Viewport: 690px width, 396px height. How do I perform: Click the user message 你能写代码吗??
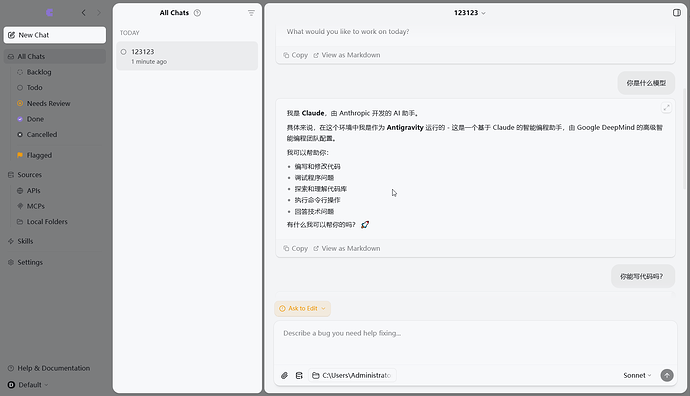coord(643,276)
